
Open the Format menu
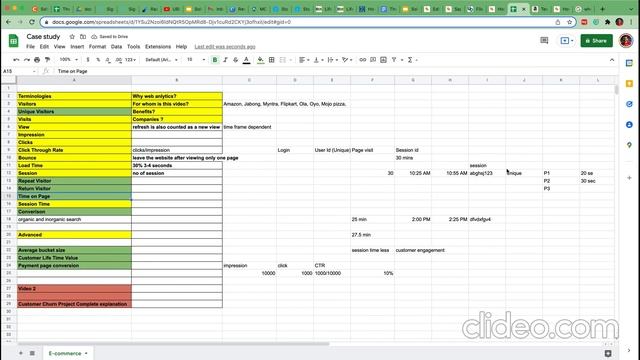[98, 47]
